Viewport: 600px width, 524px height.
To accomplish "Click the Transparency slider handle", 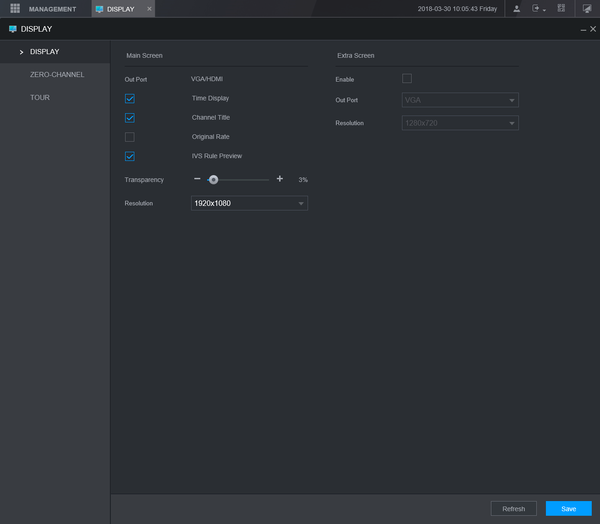I will [x=213, y=179].
